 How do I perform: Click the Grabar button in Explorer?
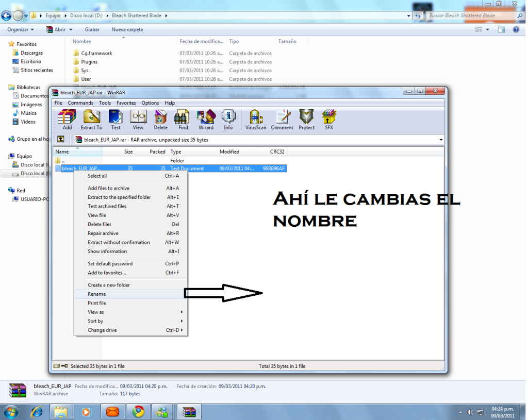[x=92, y=29]
